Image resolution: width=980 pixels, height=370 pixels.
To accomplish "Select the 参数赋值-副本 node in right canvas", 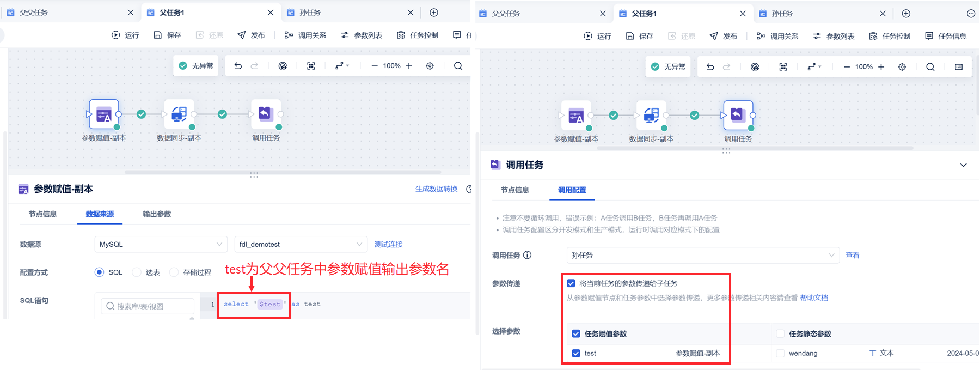I will (576, 115).
